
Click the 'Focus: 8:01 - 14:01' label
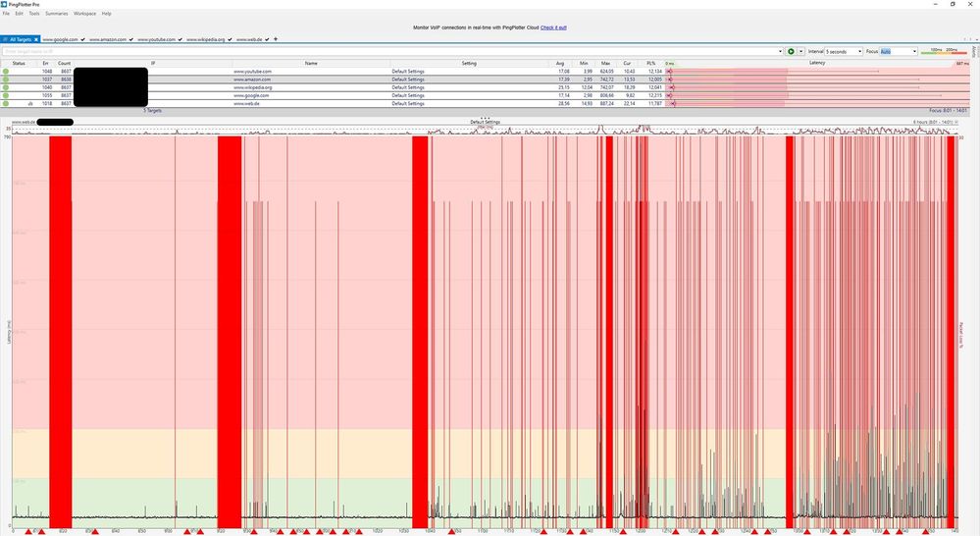949,111
